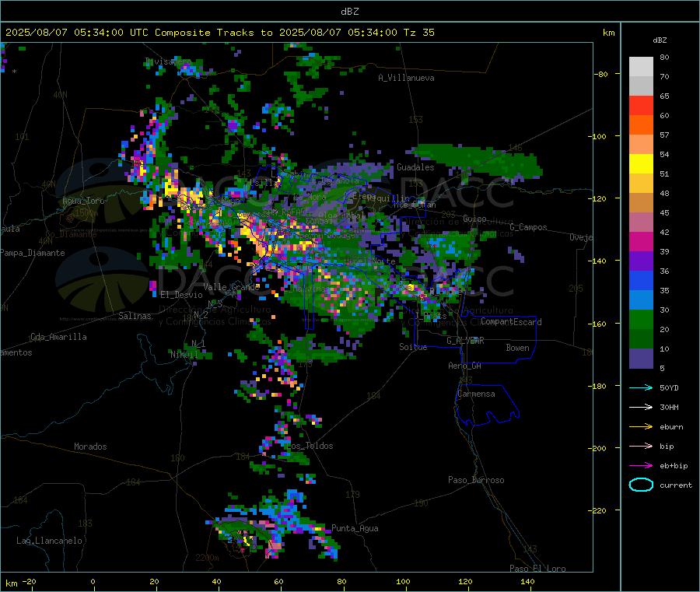Click the 'Paso_El_Loro' map label
The image size is (700, 592).
click(x=537, y=569)
